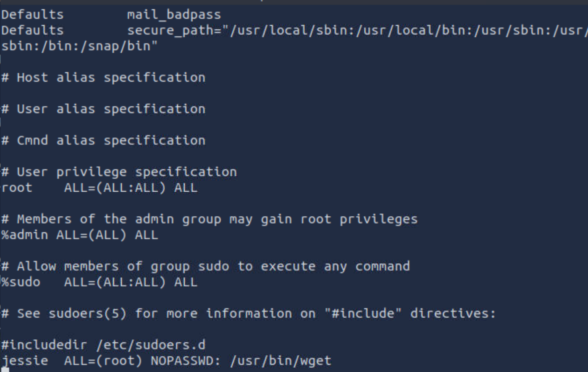Click 'ALL=(ALL:ALL) ALL' in the root line
This screenshot has height=372, width=588.
pyautogui.click(x=130, y=188)
